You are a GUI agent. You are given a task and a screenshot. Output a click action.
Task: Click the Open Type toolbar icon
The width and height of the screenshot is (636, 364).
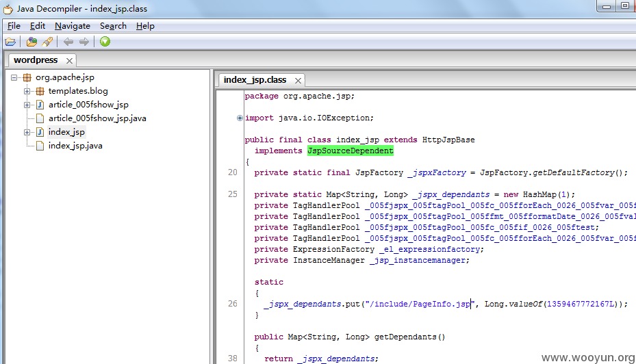point(31,42)
